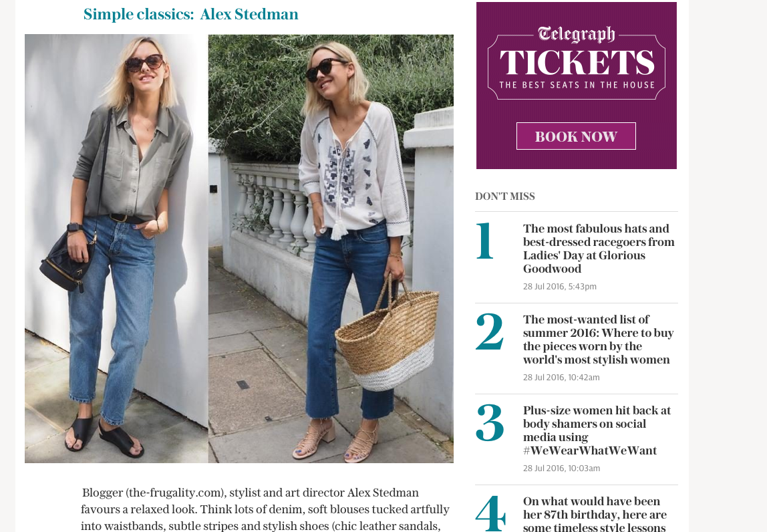Click the 28 Jul 2016, 10:42am timestamp
Viewport: 767px width, 532px height.
pyautogui.click(x=561, y=378)
